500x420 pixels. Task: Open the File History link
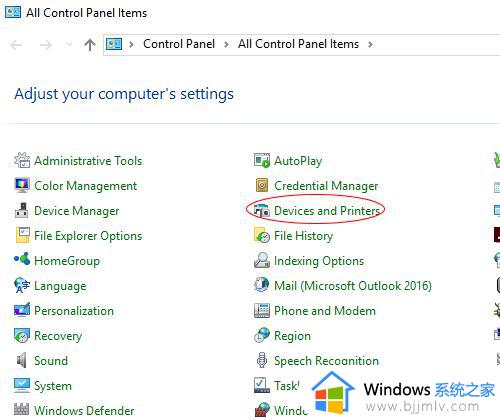point(303,236)
